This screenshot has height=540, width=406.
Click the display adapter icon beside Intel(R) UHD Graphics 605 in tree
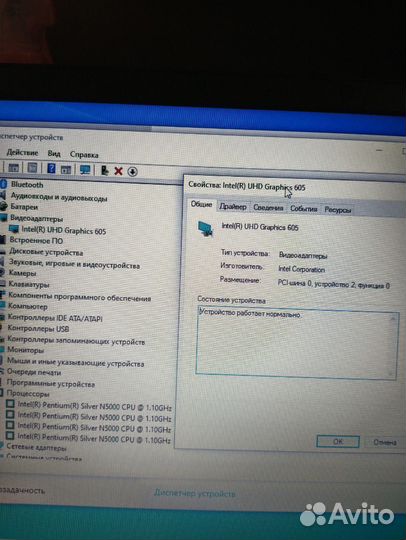(14, 229)
